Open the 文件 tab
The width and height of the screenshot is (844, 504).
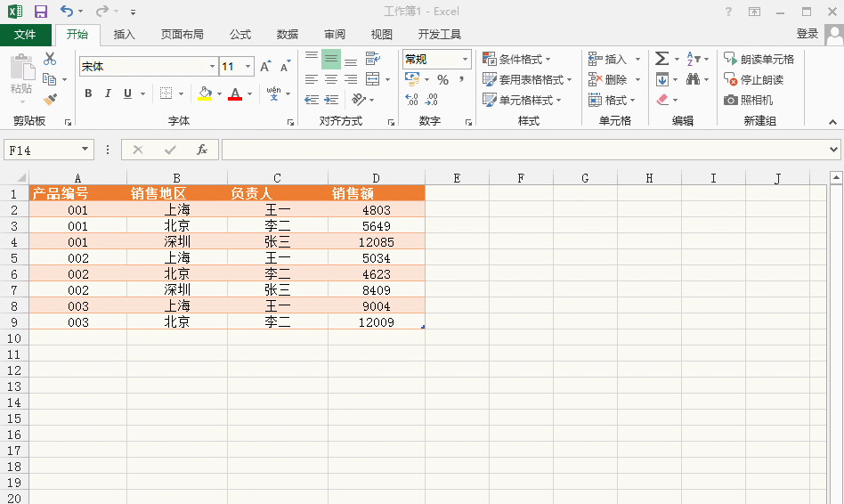coord(25,35)
